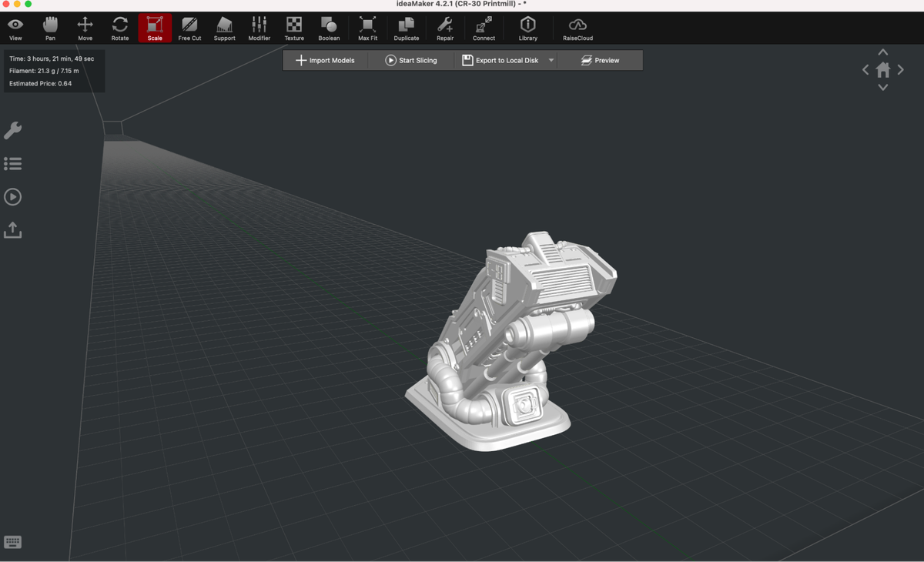
Task: Toggle the active Scale tool
Action: click(155, 28)
